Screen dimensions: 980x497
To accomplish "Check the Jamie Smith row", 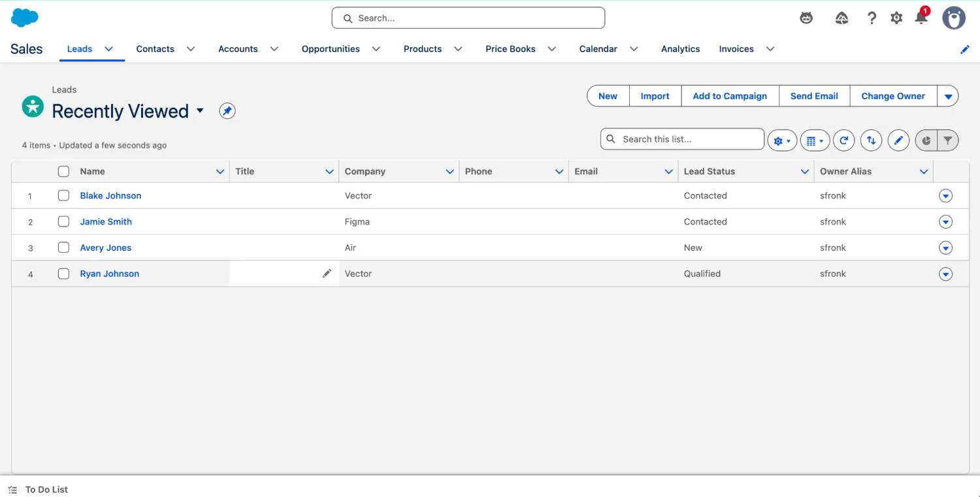I will click(63, 221).
